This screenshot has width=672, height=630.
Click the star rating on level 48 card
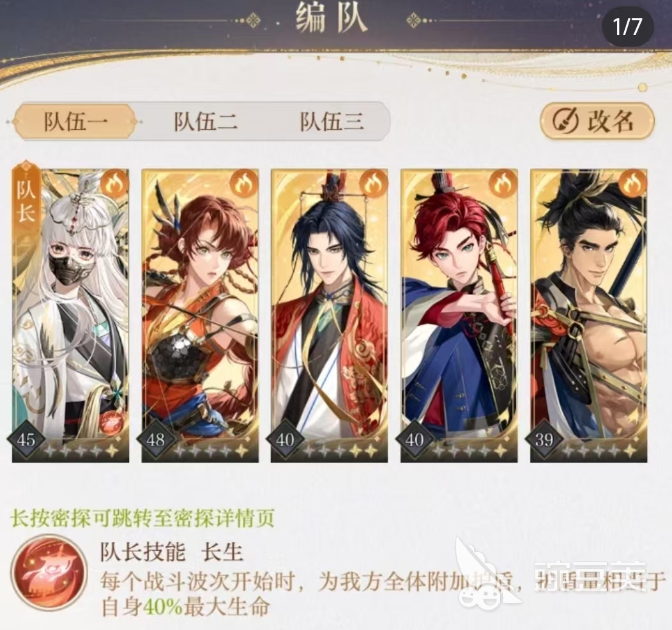coord(211,450)
